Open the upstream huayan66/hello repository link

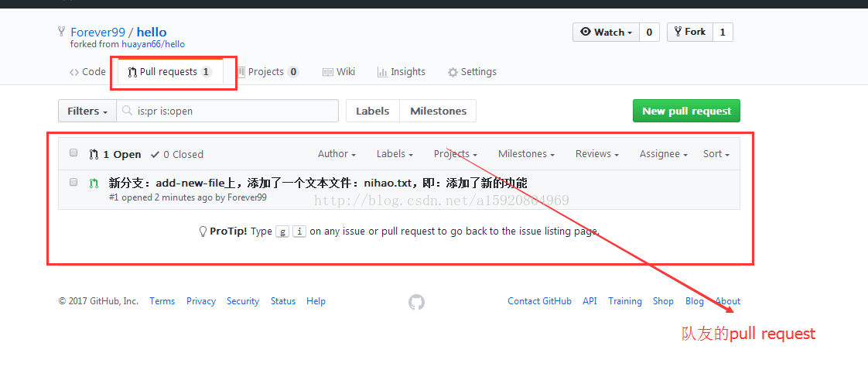pyautogui.click(x=153, y=44)
